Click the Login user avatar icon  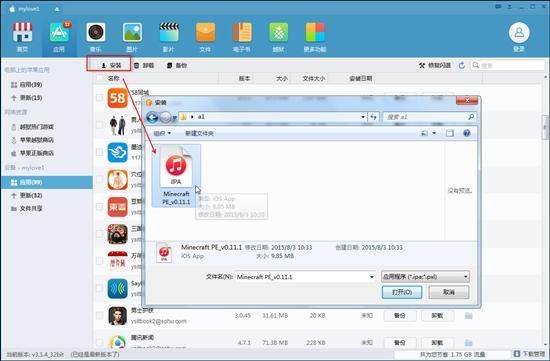click(519, 33)
